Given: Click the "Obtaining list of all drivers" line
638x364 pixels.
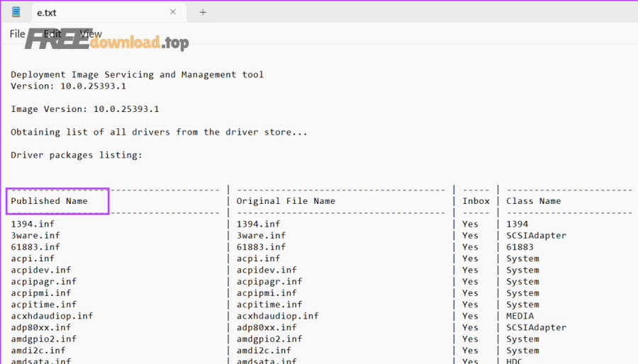Looking at the screenshot, I should 159,132.
